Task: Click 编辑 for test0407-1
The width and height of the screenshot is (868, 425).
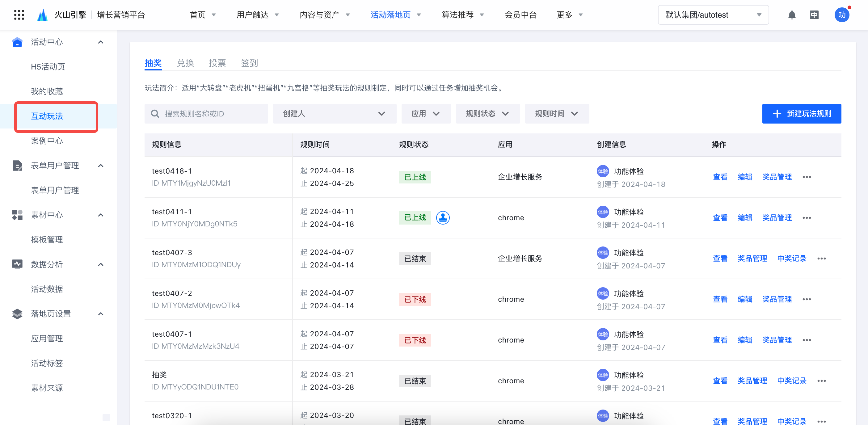Action: pos(745,340)
